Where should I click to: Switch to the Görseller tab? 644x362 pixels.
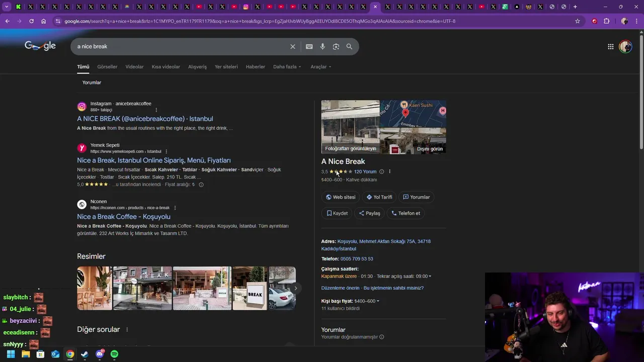click(x=107, y=67)
